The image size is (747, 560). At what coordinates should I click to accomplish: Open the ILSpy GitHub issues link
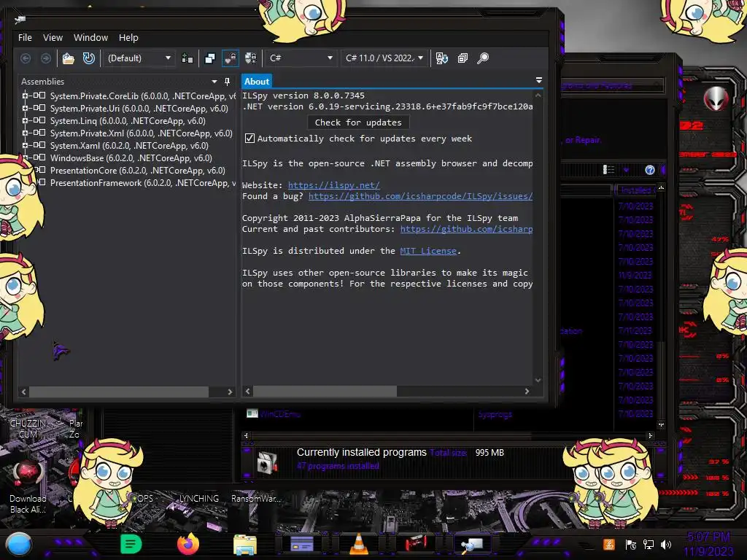pos(420,196)
